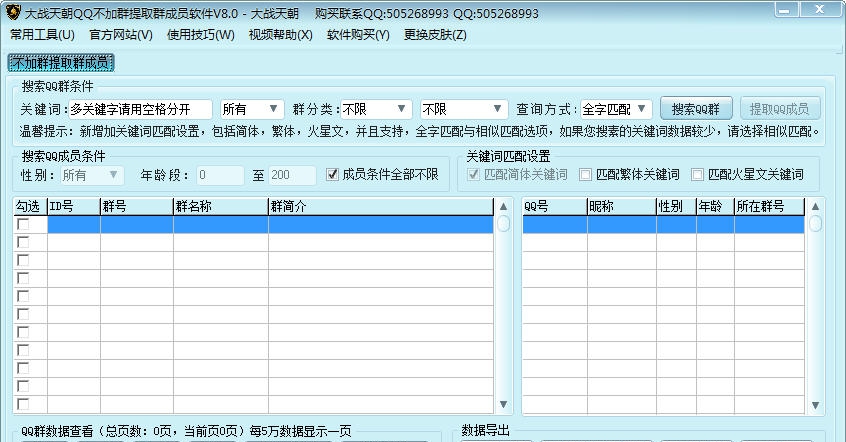Click the 昵称 column header
846x442 pixels.
(x=622, y=206)
